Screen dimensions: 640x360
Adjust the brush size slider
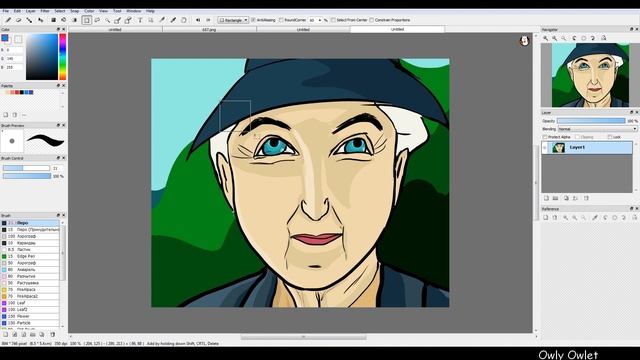point(26,168)
